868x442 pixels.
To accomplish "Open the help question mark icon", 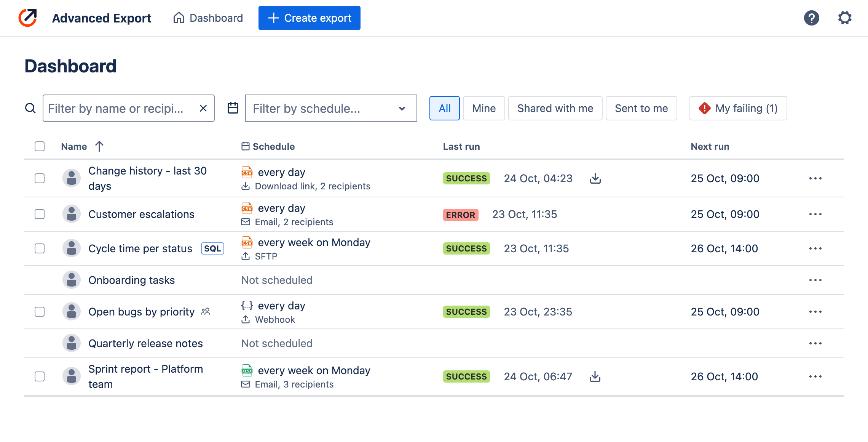I will click(x=811, y=18).
